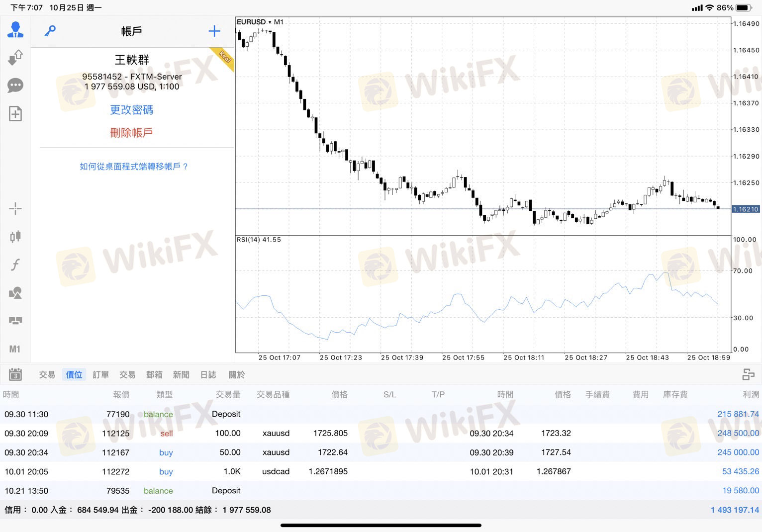Screen dimensions: 762x532
Task: Click 更改密碼 change password link
Action: 132,110
